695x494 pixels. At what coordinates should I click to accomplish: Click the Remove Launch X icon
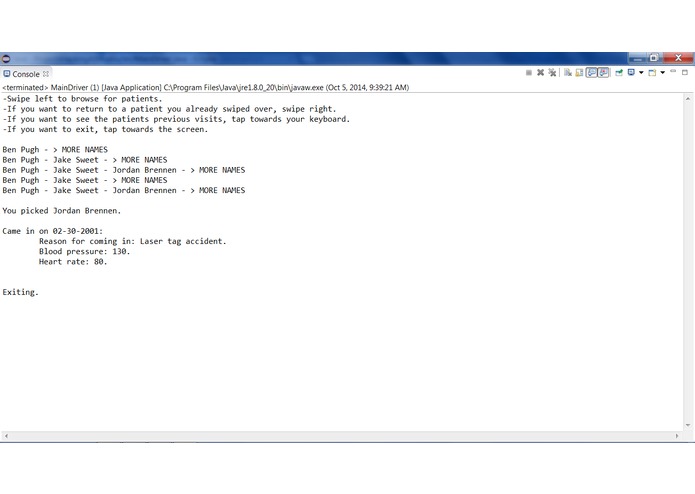pyautogui.click(x=540, y=73)
